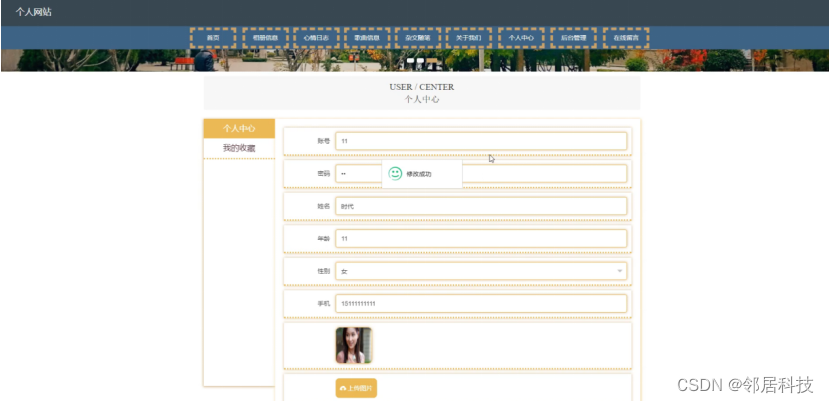Screen dimensions: 829x403
Task: Focus the 密码 password field
Action: [481, 173]
